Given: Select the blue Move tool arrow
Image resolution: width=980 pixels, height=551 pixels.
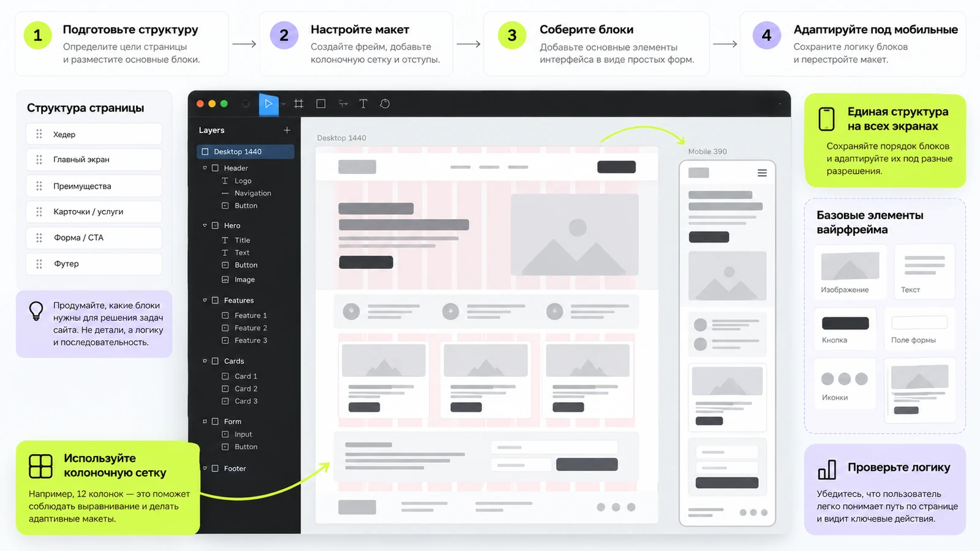Looking at the screenshot, I should 268,104.
